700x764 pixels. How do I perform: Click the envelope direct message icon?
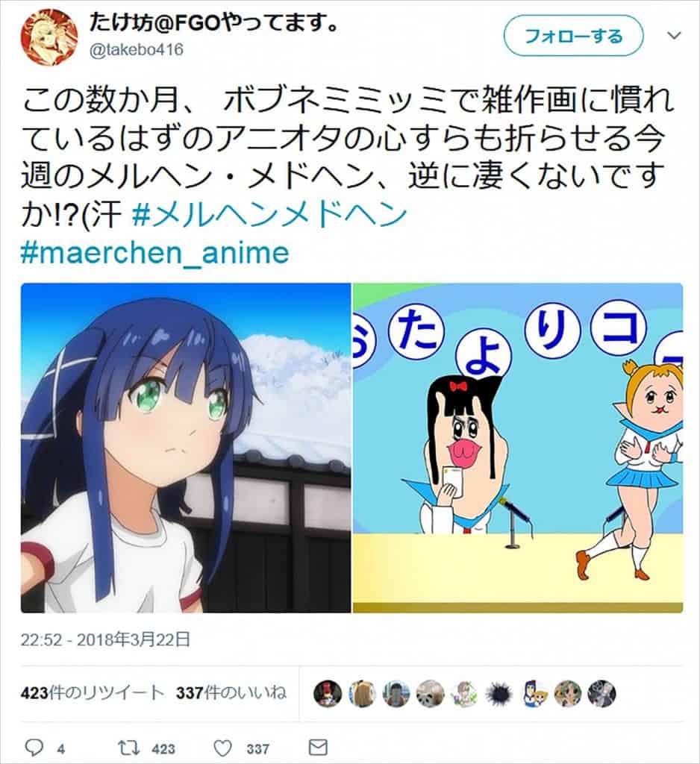[318, 748]
